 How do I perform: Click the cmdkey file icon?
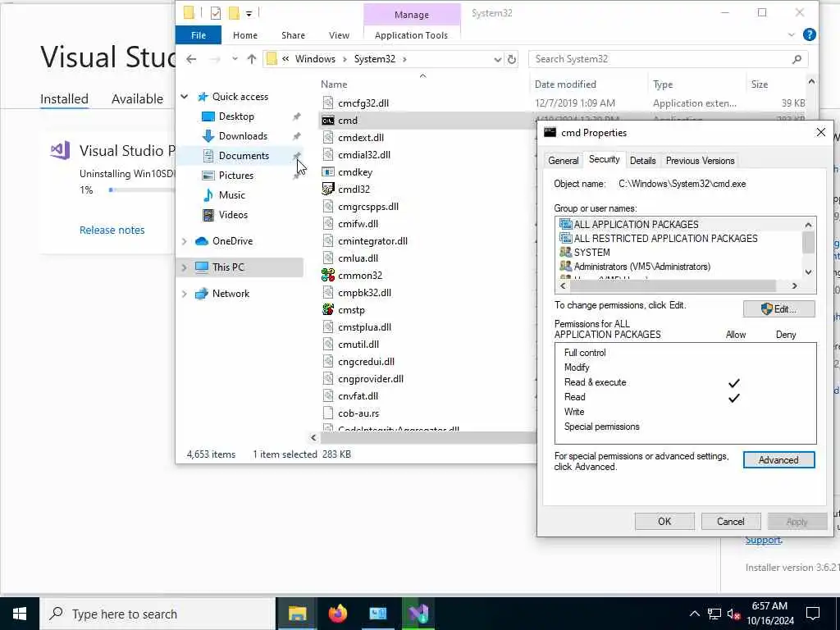pyautogui.click(x=327, y=172)
